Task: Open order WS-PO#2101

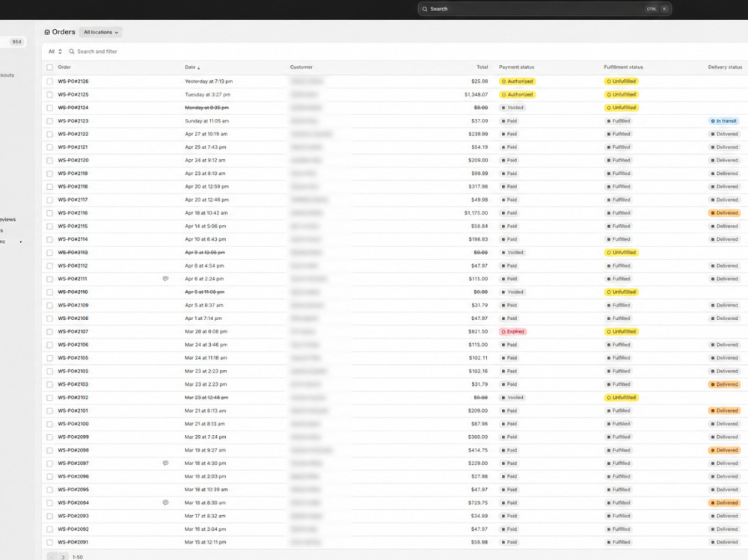Action: coord(73,410)
